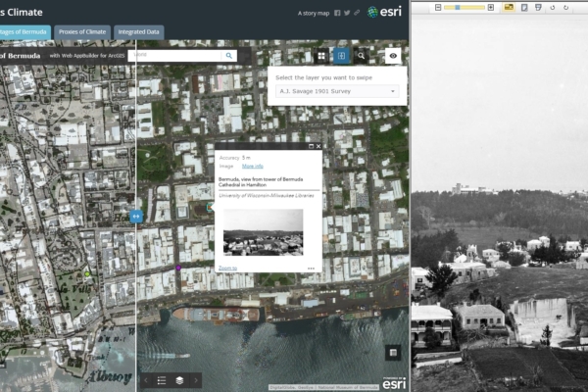Open the Integrated Data tab

[x=139, y=31]
